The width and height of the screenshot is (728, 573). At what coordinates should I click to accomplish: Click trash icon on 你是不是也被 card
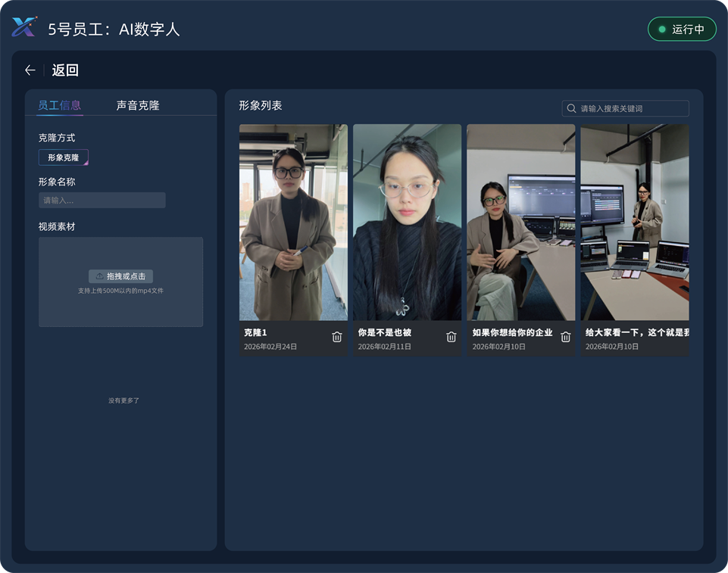451,337
